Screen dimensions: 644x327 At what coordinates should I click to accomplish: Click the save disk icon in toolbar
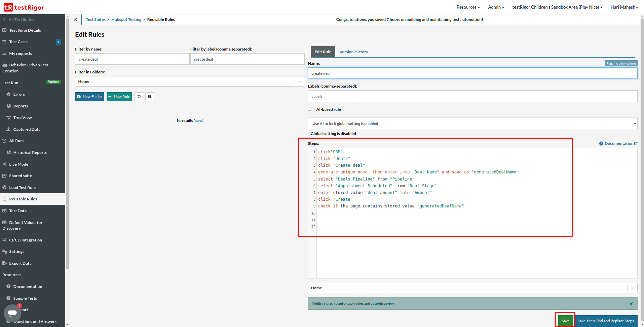(150, 97)
